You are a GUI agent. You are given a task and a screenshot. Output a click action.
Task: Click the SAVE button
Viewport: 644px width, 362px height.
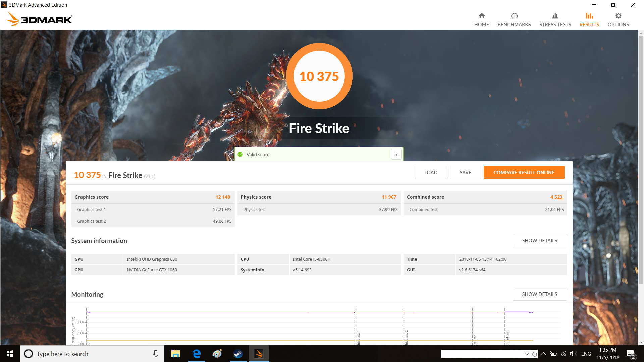465,173
